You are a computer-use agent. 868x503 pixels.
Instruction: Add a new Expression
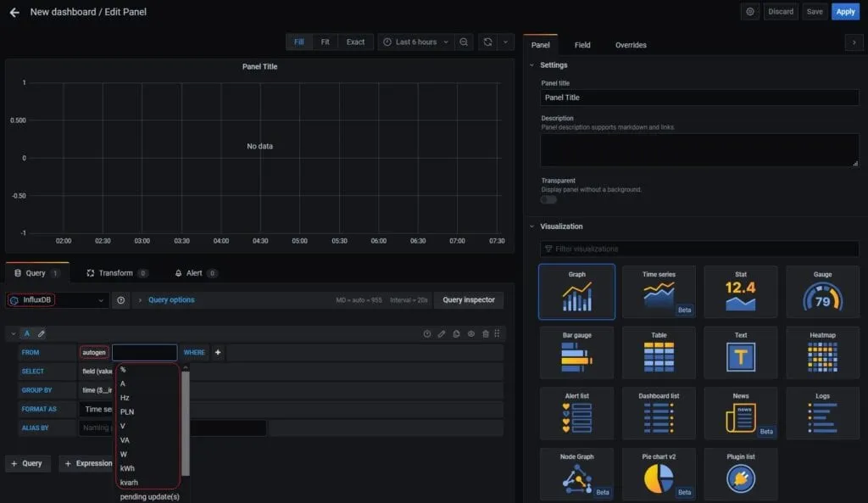(x=87, y=464)
